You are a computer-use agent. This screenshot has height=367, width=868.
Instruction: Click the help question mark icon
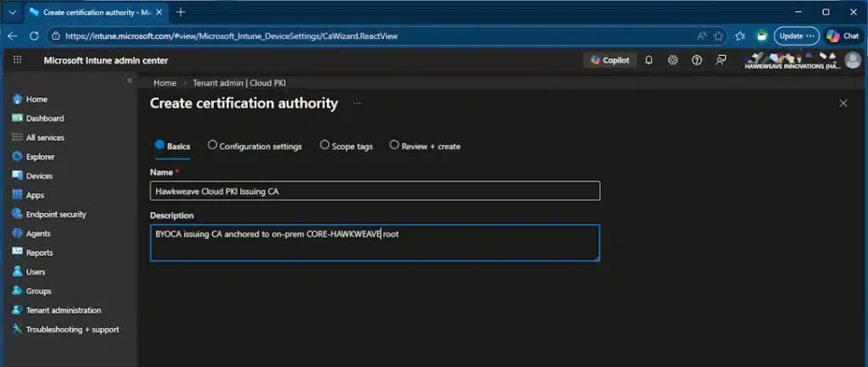tap(697, 60)
